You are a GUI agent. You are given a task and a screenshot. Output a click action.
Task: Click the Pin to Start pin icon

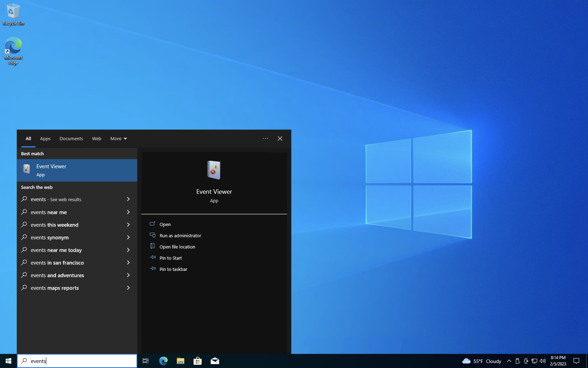point(153,257)
